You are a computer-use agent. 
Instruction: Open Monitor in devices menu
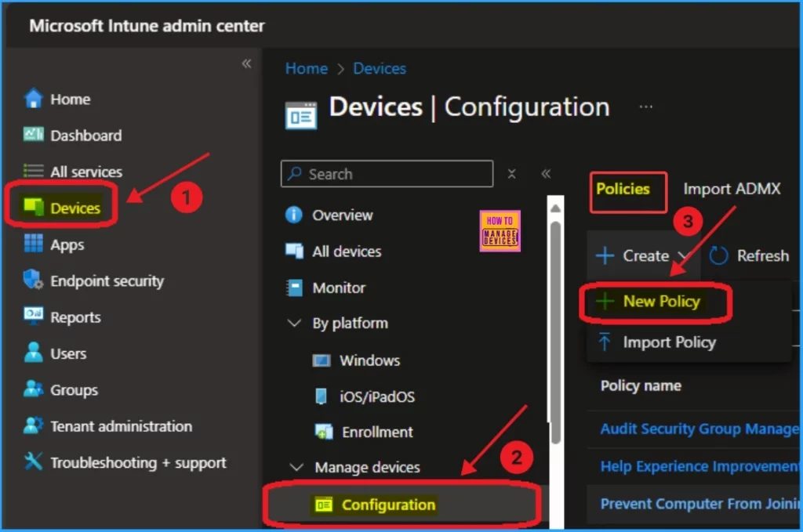click(339, 288)
